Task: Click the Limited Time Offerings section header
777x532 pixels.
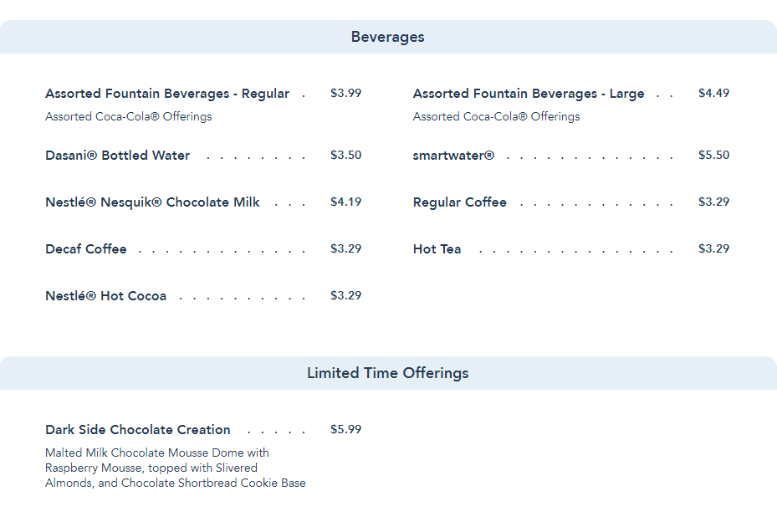Action: [x=387, y=373]
